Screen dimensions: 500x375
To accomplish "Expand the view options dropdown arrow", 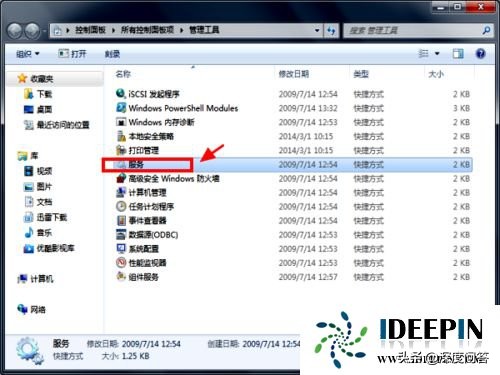I will click(437, 54).
